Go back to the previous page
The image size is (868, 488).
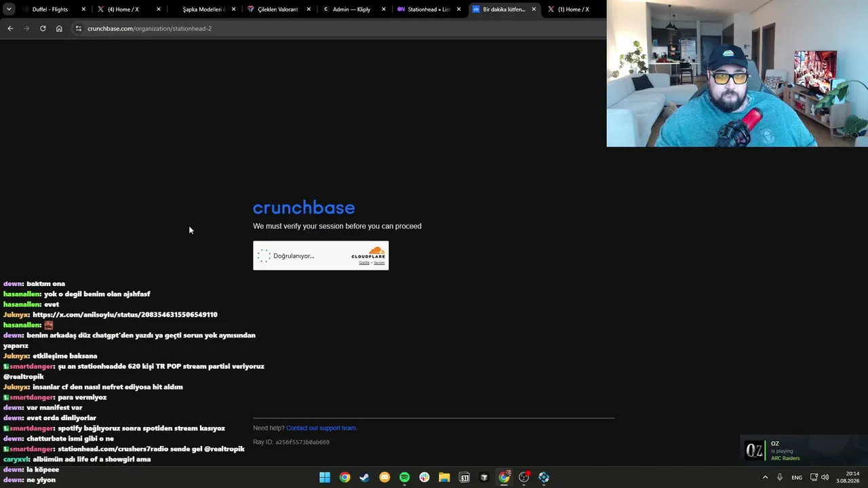10,28
